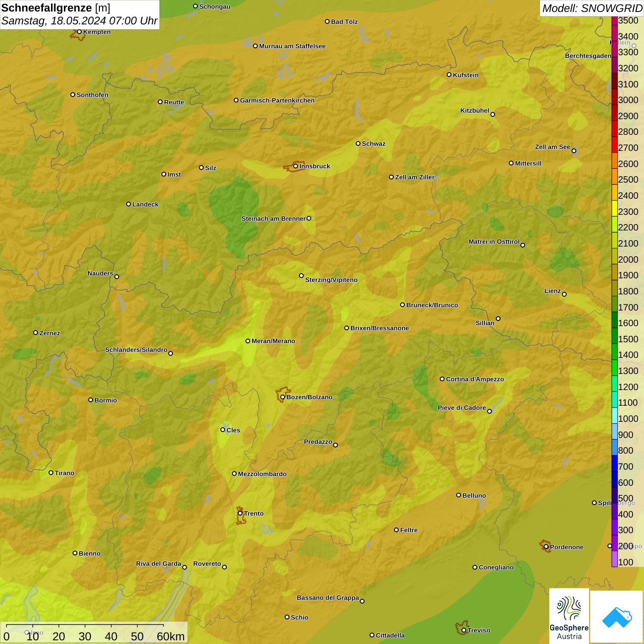The height and width of the screenshot is (644, 644).
Task: Click the Mezzolombardo label
Action: point(262,474)
